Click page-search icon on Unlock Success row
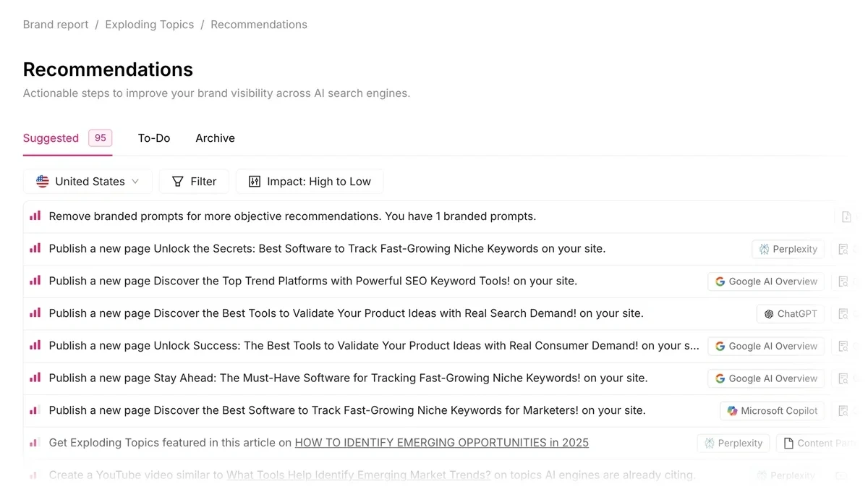This screenshot has height=500, width=868. (x=843, y=346)
